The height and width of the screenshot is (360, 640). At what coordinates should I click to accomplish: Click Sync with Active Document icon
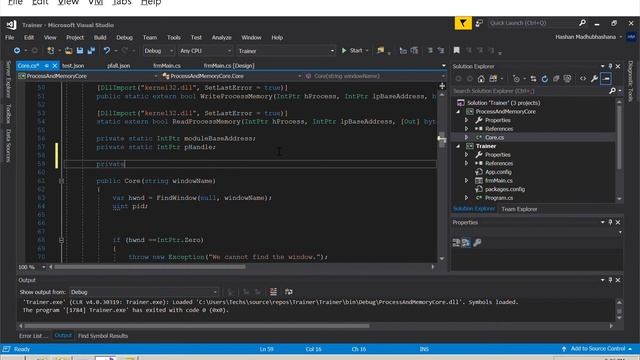(x=533, y=79)
